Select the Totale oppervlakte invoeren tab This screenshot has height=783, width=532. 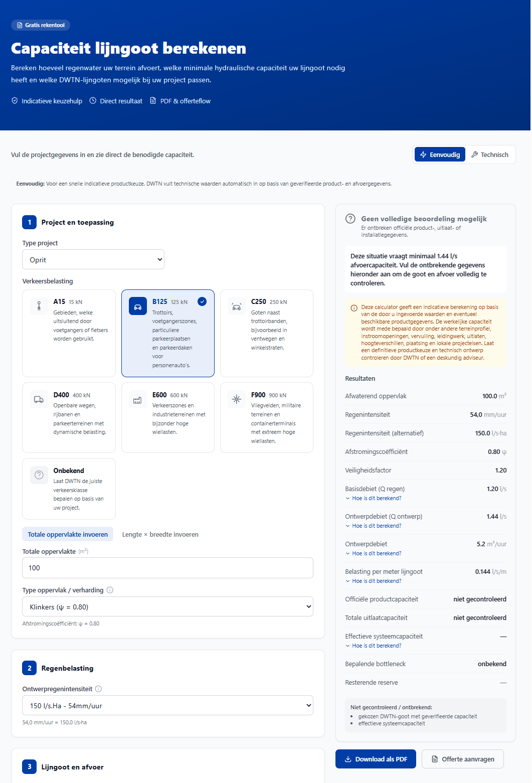pyautogui.click(x=68, y=534)
